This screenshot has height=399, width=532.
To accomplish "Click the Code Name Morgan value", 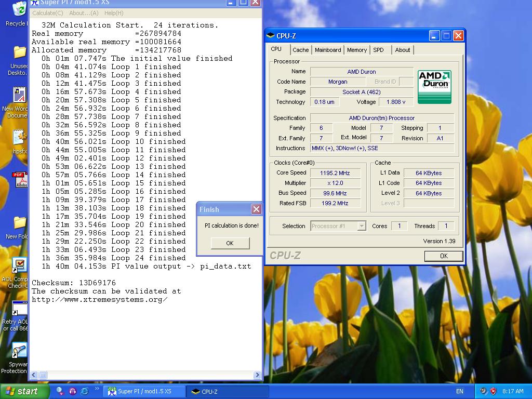I will pyautogui.click(x=338, y=82).
